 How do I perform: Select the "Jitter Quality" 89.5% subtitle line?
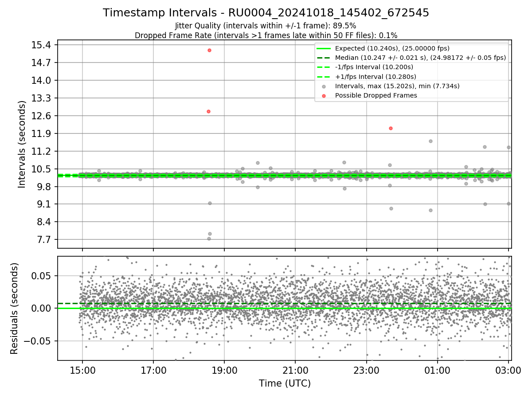click(266, 26)
